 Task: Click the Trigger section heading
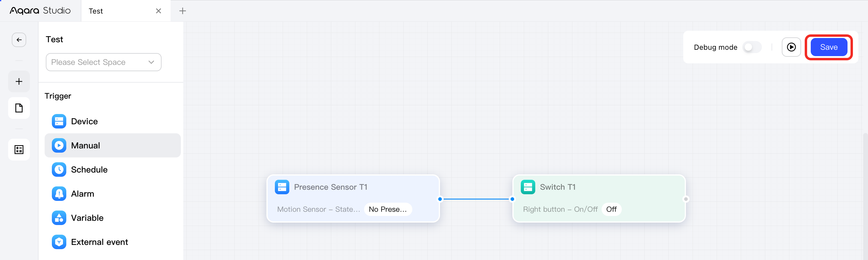(x=58, y=96)
